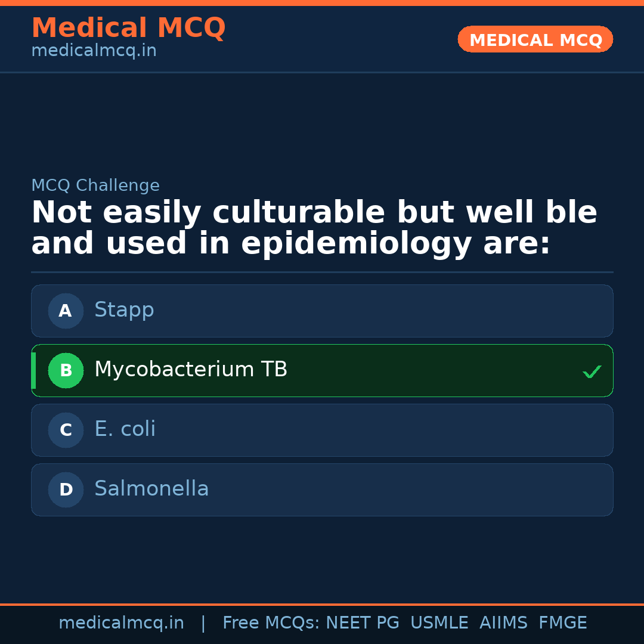Open the medicalmcq.in header link
The height and width of the screenshot is (644, 644).
94,51
